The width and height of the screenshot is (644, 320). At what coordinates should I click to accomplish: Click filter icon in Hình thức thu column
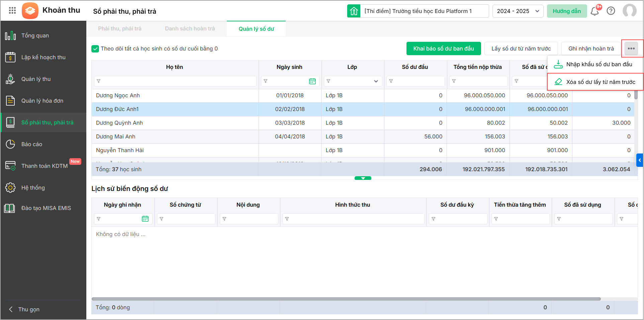click(287, 219)
